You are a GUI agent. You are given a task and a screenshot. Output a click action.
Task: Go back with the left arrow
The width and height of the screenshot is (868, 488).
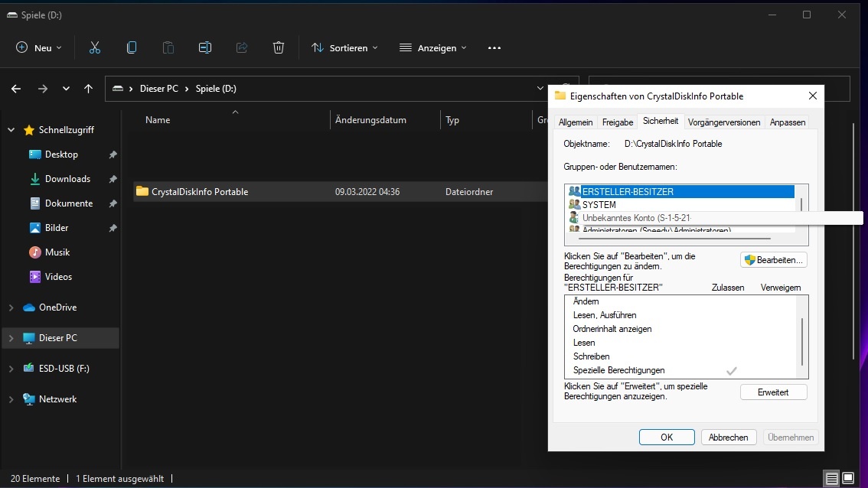[x=16, y=89]
